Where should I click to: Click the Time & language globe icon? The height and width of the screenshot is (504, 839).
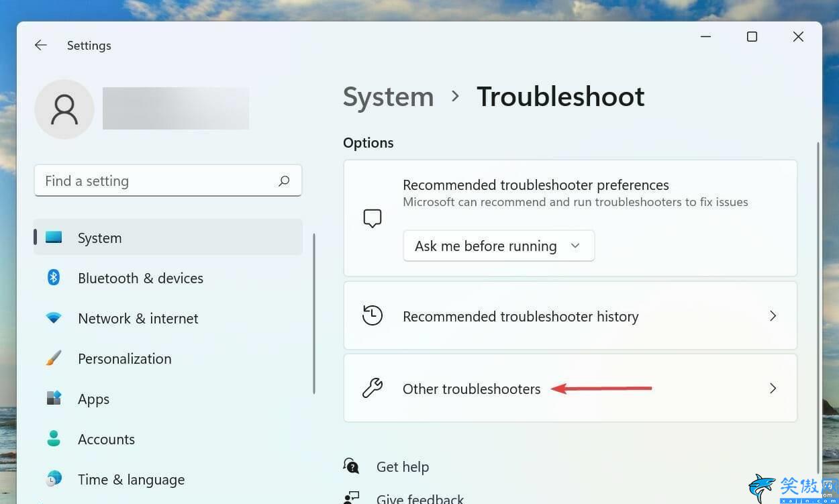tap(54, 479)
